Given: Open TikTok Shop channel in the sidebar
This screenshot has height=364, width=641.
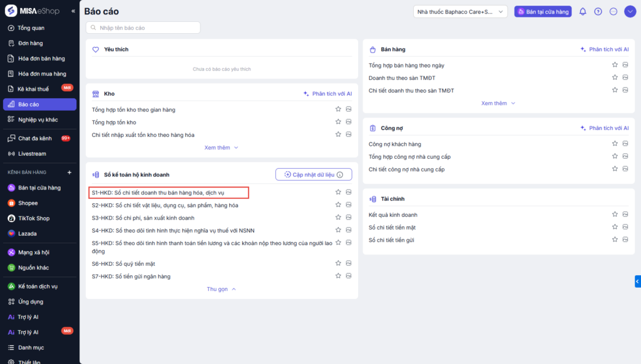Looking at the screenshot, I should (33, 218).
